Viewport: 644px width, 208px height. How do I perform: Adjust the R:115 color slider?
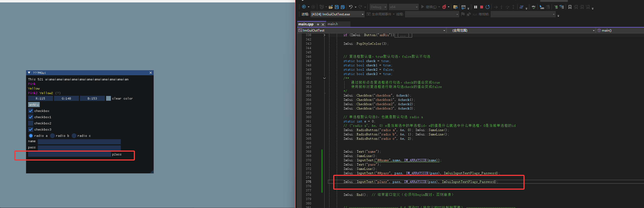click(x=41, y=98)
